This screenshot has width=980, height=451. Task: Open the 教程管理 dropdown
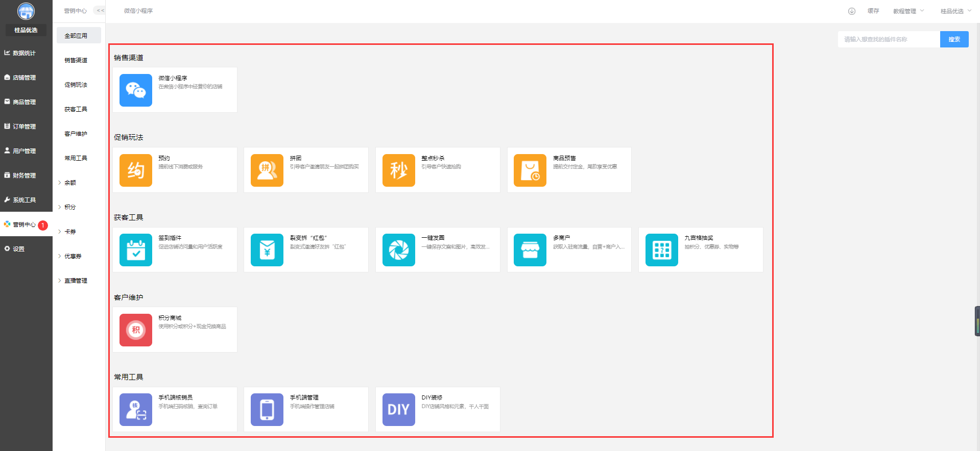point(908,11)
